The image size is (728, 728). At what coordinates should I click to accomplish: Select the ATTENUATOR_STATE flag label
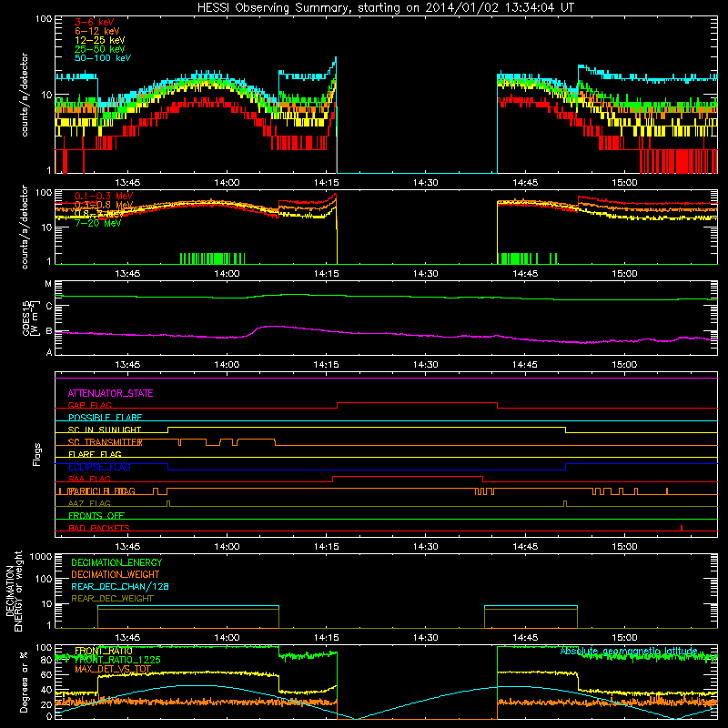pos(110,393)
